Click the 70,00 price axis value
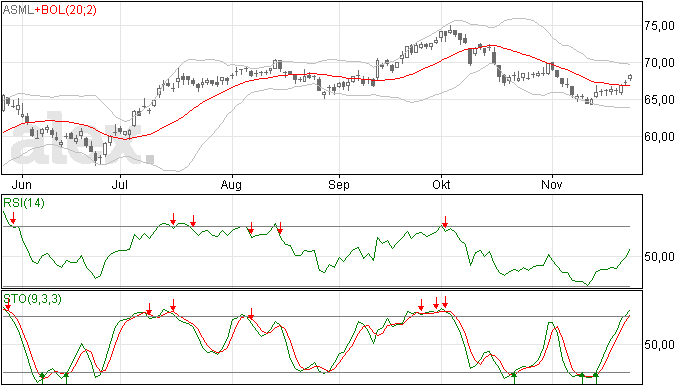This screenshot has height=387, width=690. point(659,63)
